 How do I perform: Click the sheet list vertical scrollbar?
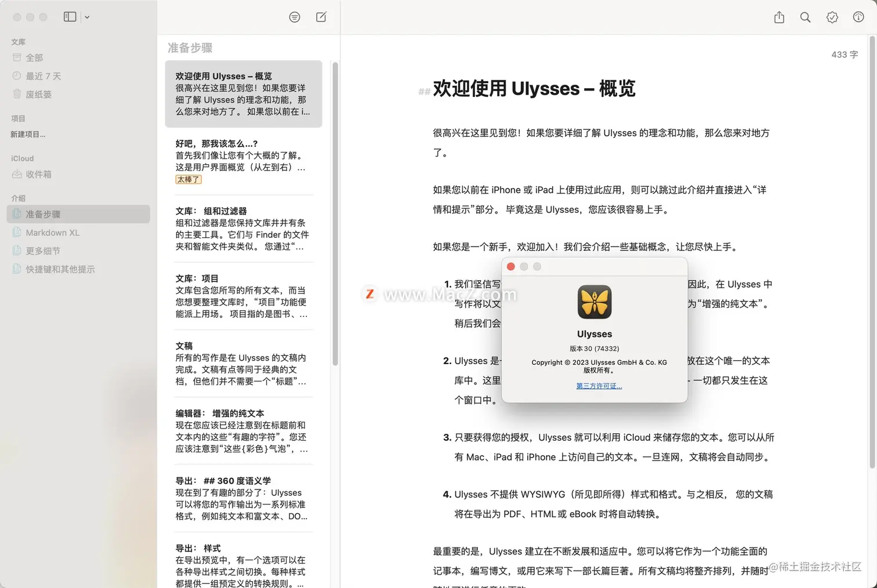click(x=335, y=213)
